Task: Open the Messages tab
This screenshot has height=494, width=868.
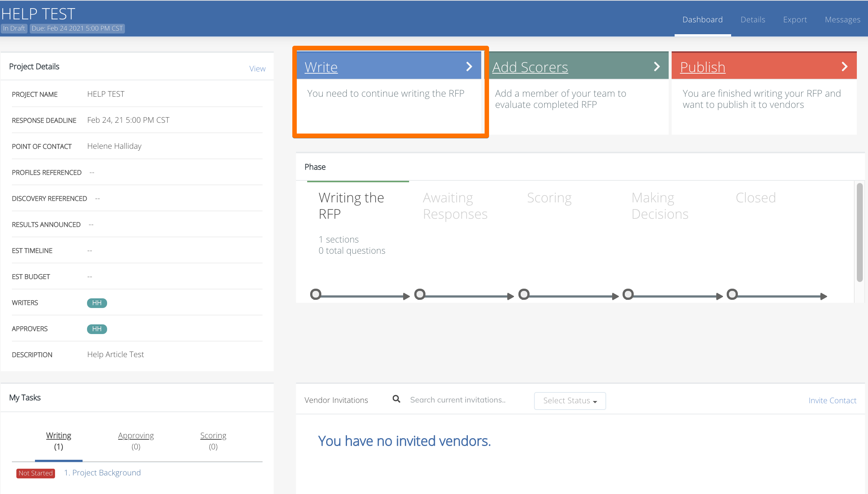Action: tap(842, 19)
